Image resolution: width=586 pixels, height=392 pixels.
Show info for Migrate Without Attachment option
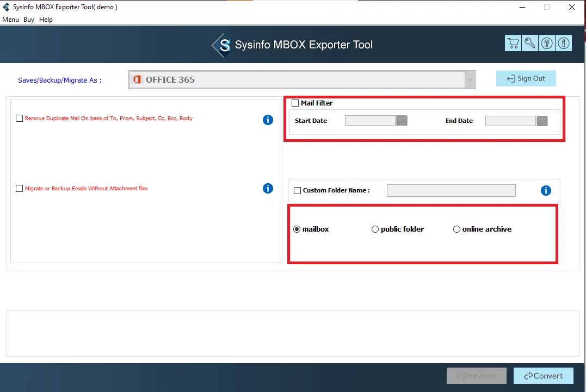pos(268,188)
